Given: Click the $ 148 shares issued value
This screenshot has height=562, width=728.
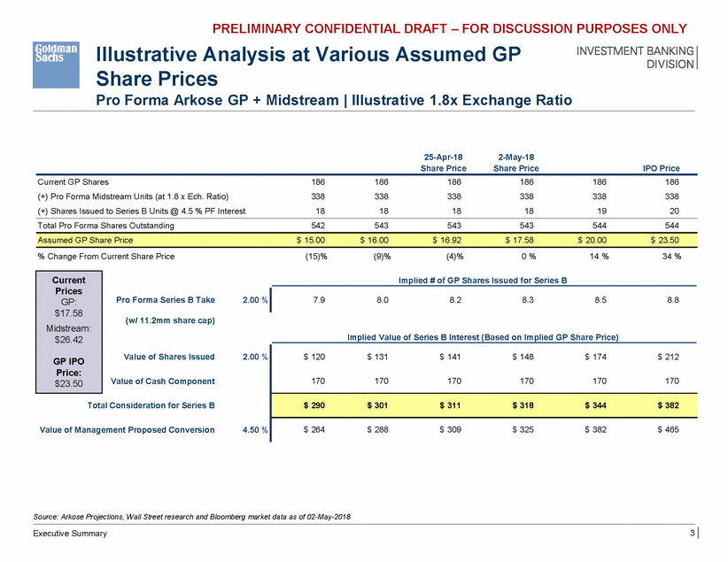Looking at the screenshot, I should pos(523,357).
